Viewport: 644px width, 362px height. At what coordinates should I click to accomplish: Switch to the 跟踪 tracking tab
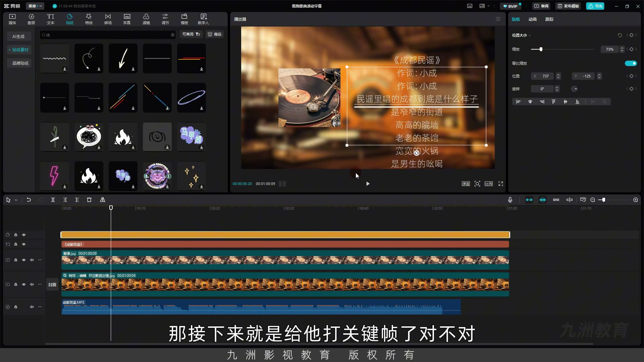pyautogui.click(x=549, y=19)
